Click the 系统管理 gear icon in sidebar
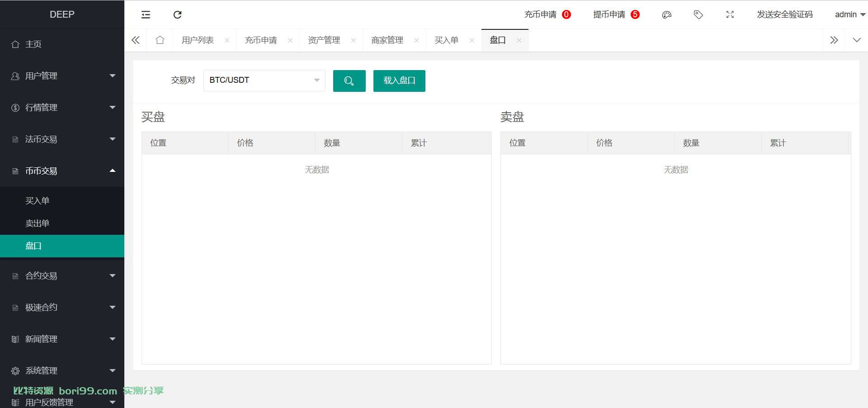The height and width of the screenshot is (408, 868). point(15,371)
